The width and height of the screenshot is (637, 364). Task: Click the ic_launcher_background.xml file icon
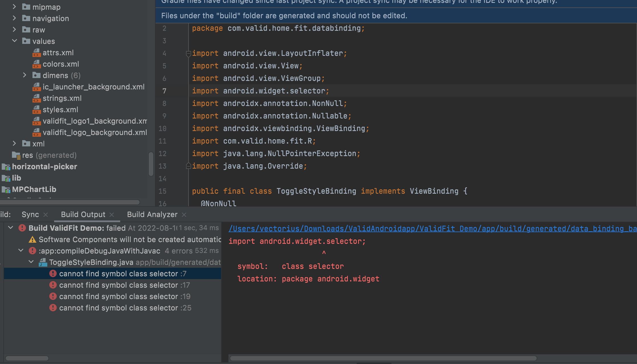[36, 87]
